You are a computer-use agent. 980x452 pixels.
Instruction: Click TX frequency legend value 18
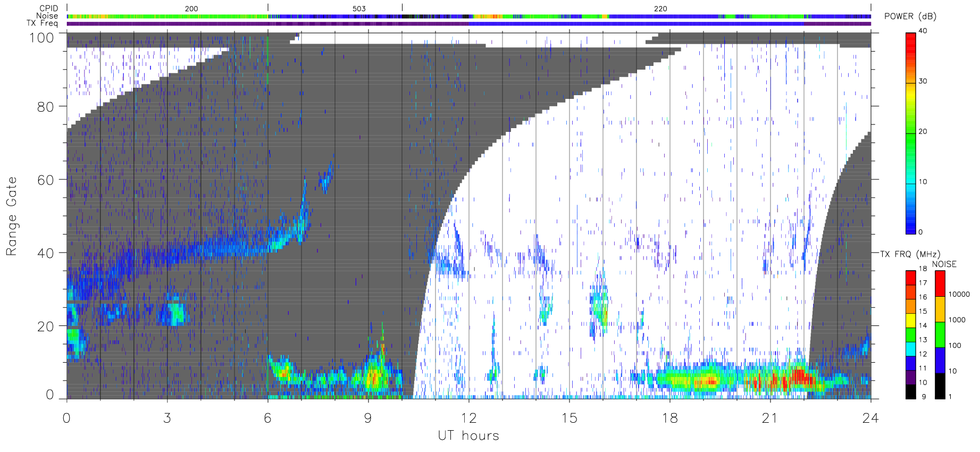tap(923, 269)
